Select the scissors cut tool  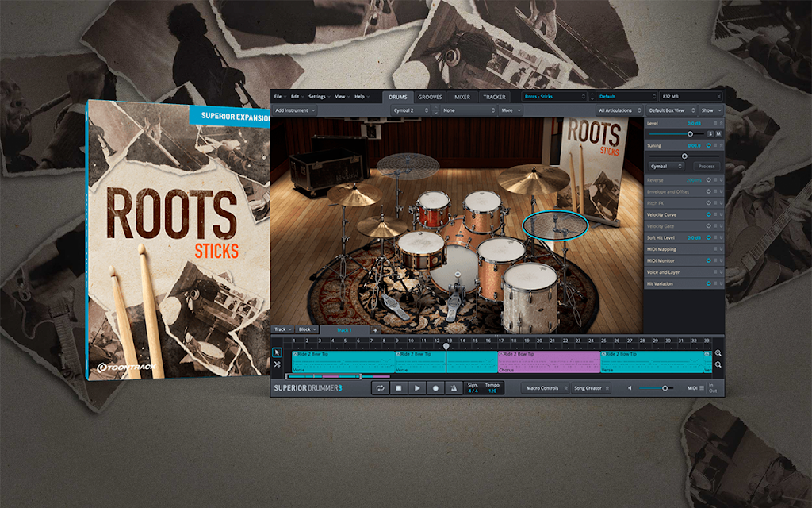coord(277,364)
